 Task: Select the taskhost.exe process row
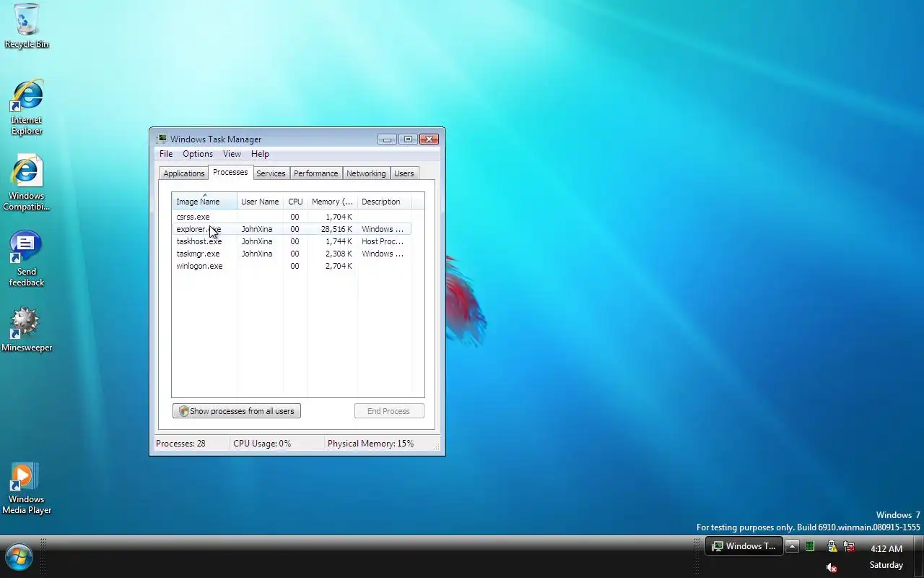click(292, 241)
